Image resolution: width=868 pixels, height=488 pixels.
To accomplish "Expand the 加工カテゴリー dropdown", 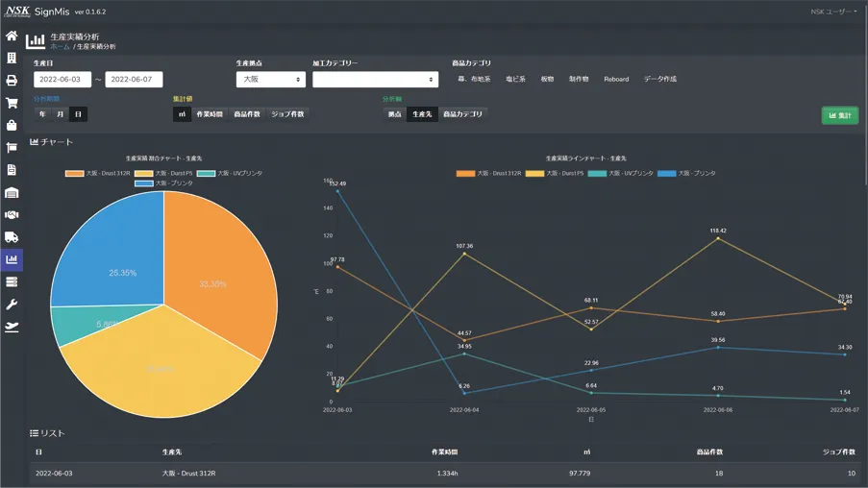I will point(375,80).
